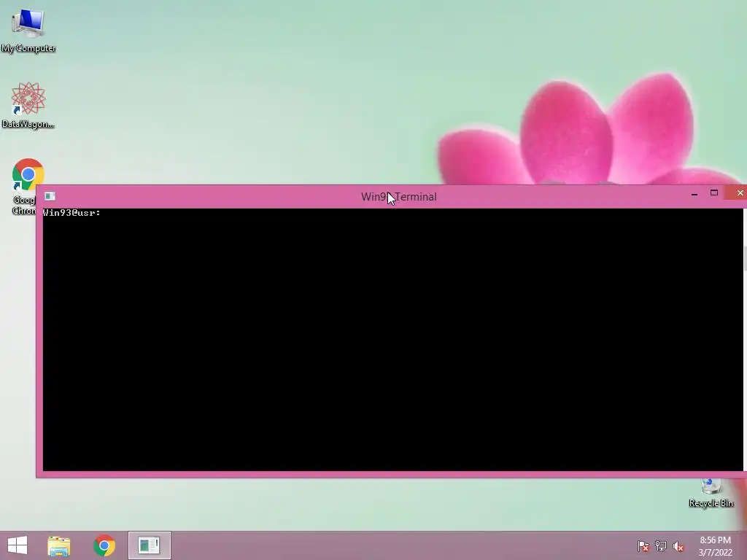
Task: Open the Windows Start button
Action: click(18, 545)
